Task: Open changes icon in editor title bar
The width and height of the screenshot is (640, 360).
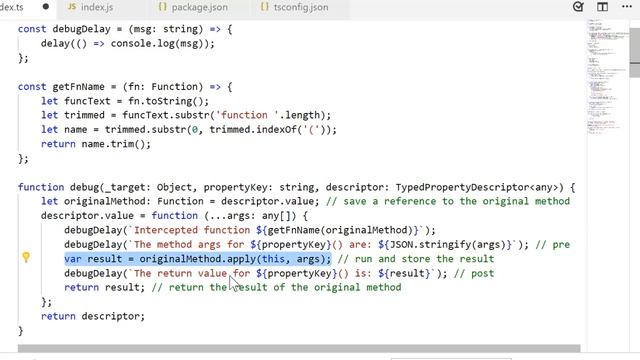Action: tap(578, 7)
